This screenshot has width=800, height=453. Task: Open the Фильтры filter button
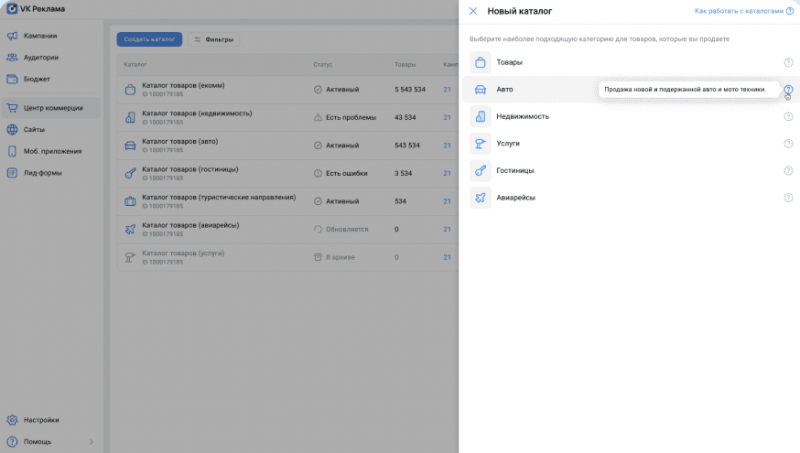coord(212,40)
